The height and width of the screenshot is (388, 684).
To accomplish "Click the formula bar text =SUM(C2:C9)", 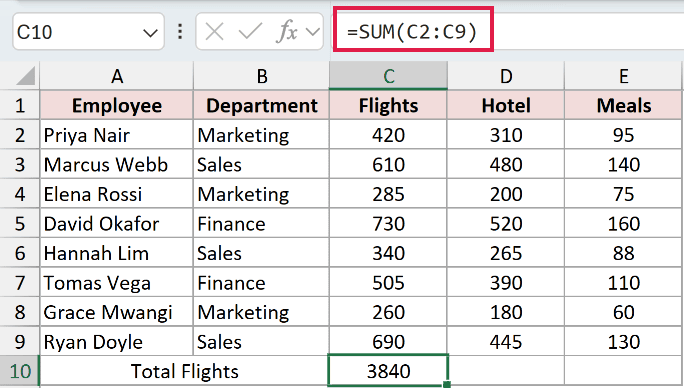I will (412, 32).
